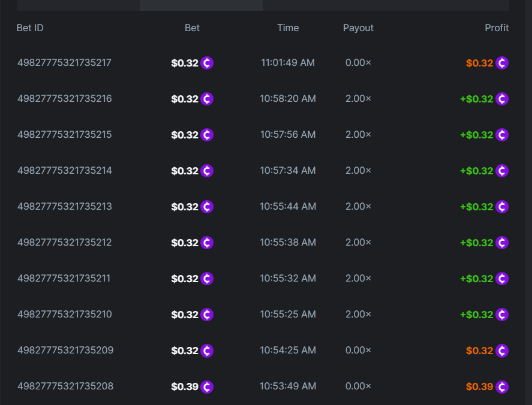Click the Payout column header
532x405 pixels.
[358, 28]
